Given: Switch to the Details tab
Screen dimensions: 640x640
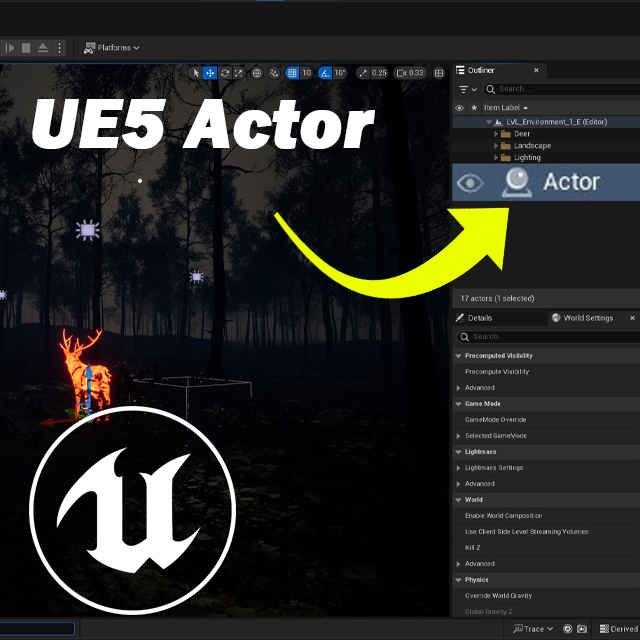Looking at the screenshot, I should [475, 318].
